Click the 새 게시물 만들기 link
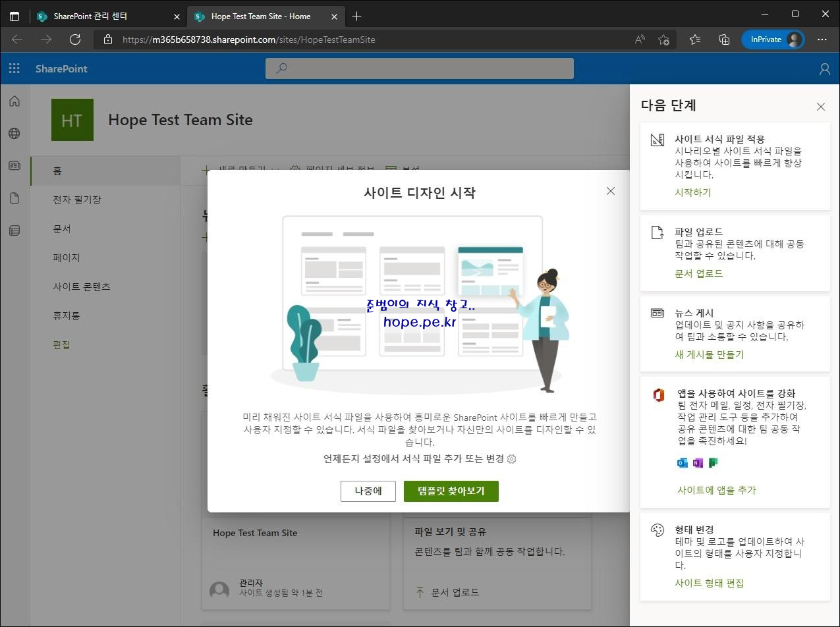This screenshot has height=627, width=840. tap(710, 354)
